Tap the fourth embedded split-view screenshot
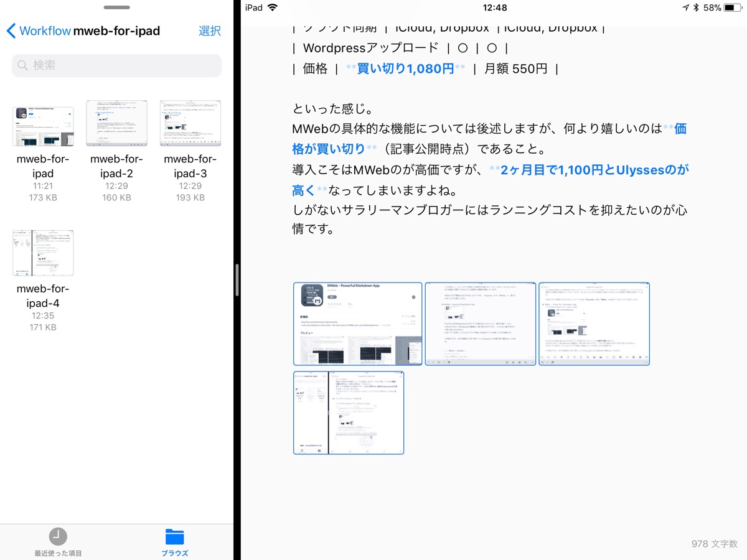The width and height of the screenshot is (747, 560). (x=349, y=413)
